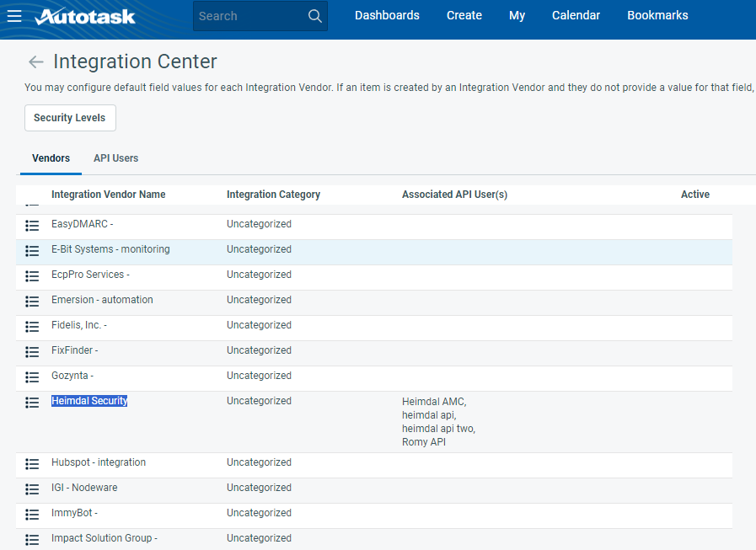
Task: Click Uncategorized in the ImmyBot row
Action: 259,513
